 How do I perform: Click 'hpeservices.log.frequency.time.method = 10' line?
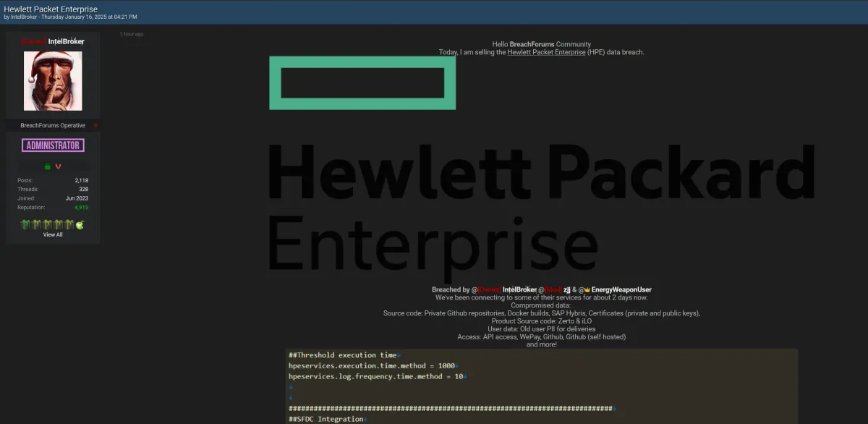pos(376,377)
